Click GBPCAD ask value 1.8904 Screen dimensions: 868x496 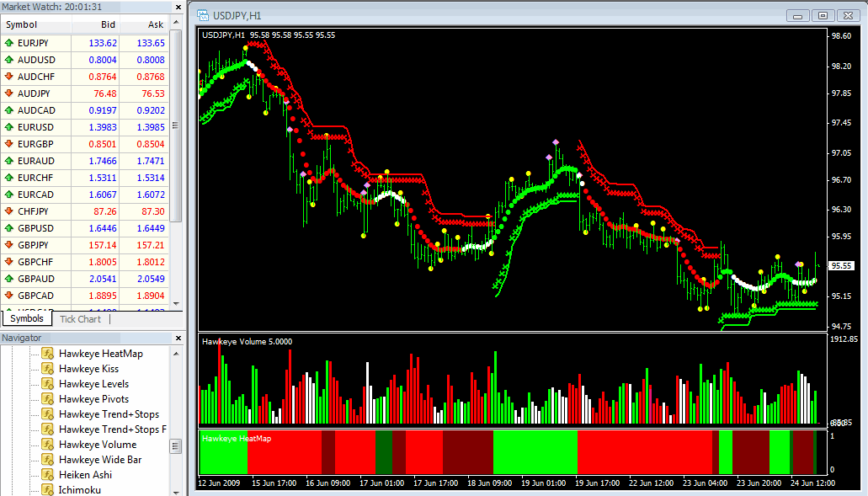click(151, 295)
